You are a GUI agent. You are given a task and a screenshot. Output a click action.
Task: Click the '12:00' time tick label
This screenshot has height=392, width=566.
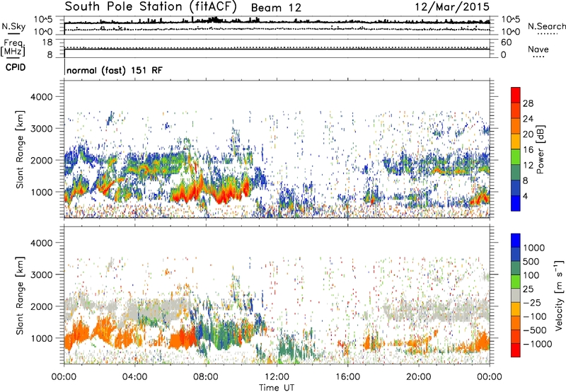point(277,377)
